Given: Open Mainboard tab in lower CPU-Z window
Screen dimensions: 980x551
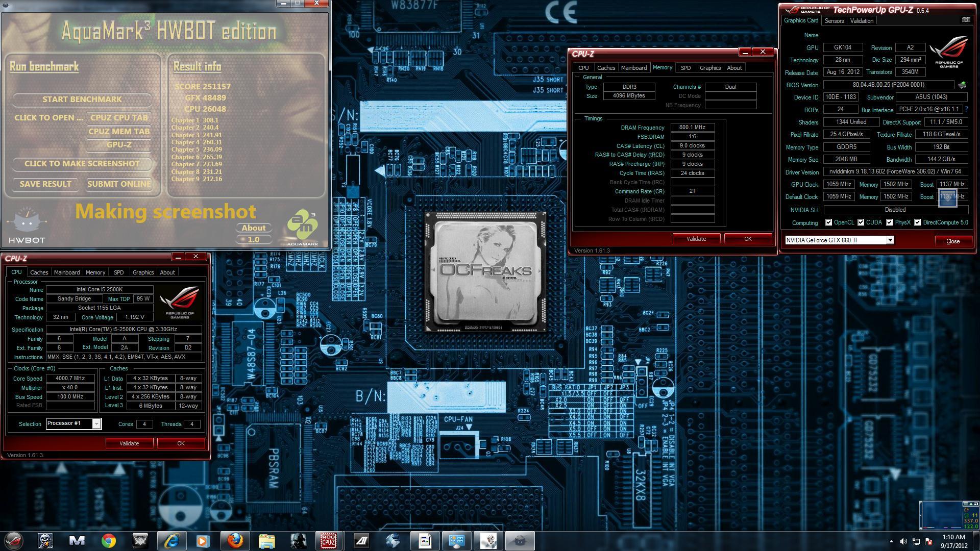Looking at the screenshot, I should pos(67,272).
